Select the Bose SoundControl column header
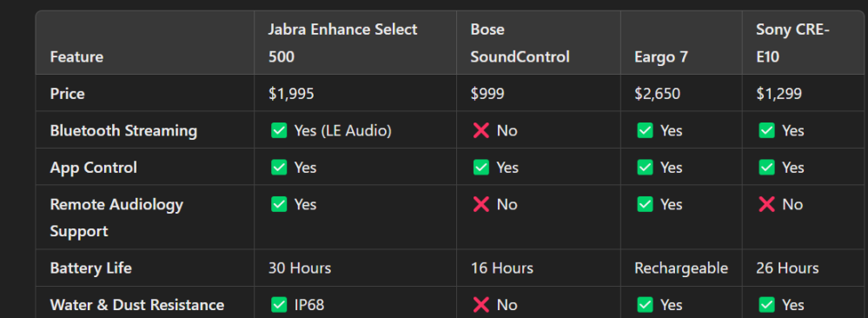The image size is (868, 318). [x=538, y=43]
